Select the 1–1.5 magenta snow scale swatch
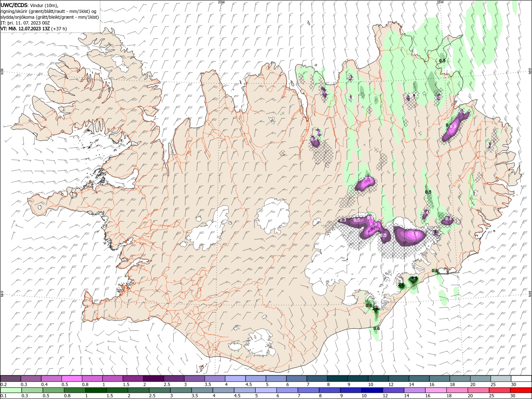Image resolution: width=532 pixels, height=399 pixels. pyautogui.click(x=113, y=379)
